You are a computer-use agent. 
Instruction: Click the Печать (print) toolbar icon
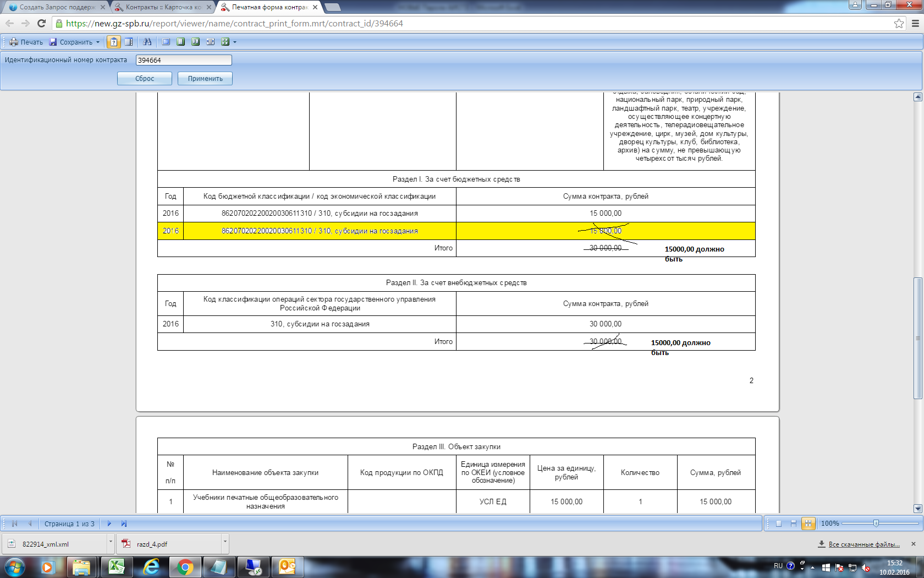(x=26, y=42)
